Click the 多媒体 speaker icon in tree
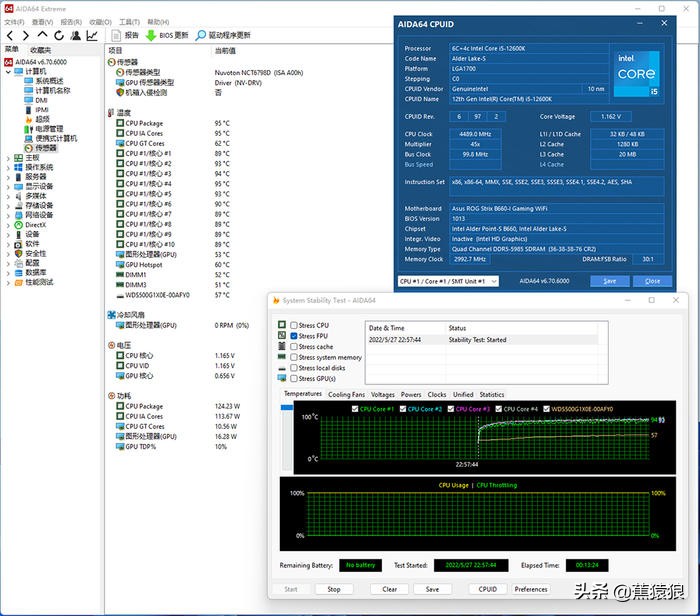700x616 pixels. (18, 196)
